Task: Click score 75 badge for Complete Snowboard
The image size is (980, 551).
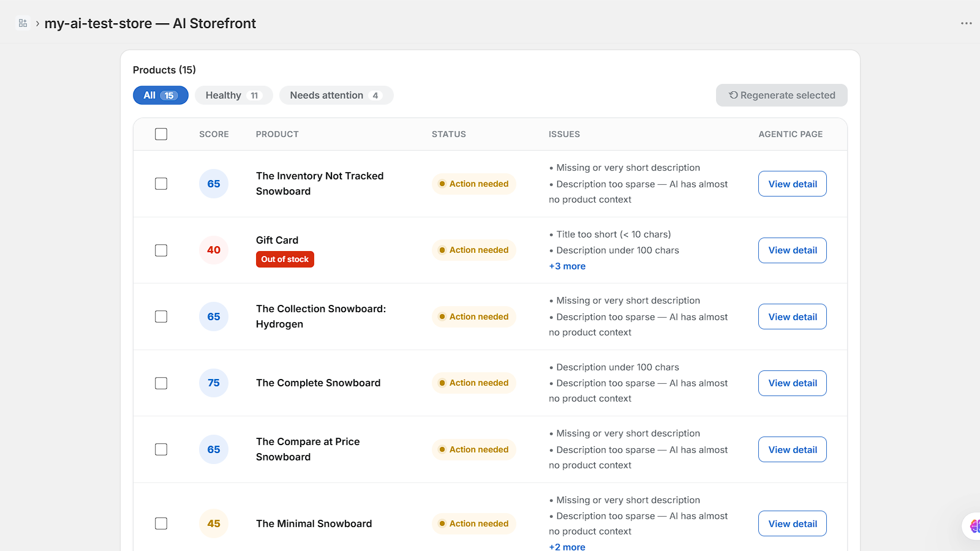Action: pyautogui.click(x=214, y=383)
